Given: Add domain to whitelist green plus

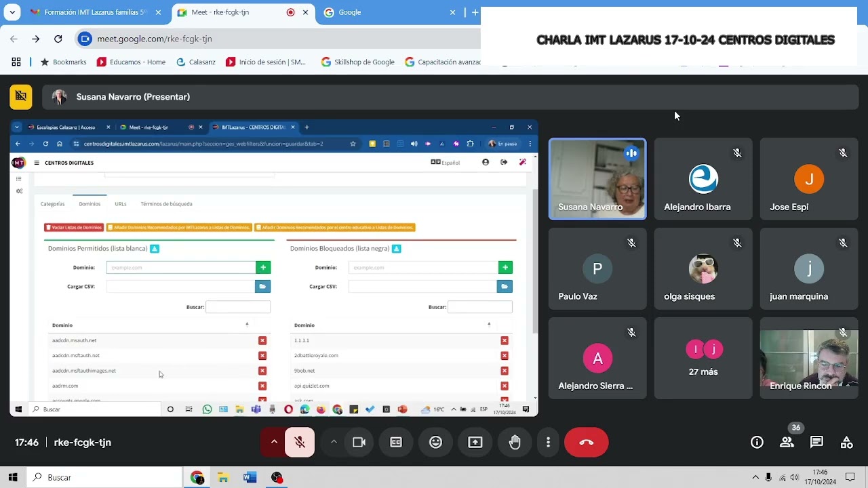Looking at the screenshot, I should [263, 268].
